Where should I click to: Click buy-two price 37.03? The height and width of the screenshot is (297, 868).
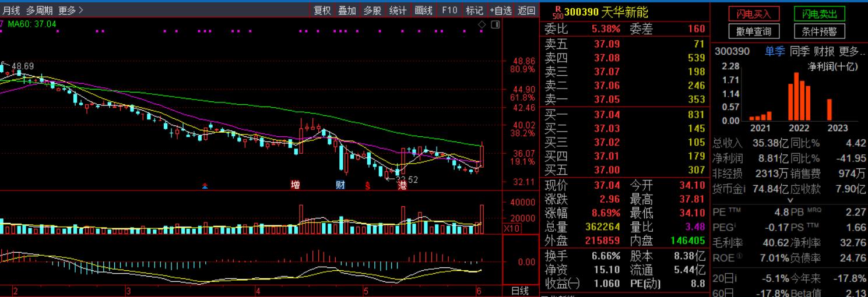[x=607, y=129]
